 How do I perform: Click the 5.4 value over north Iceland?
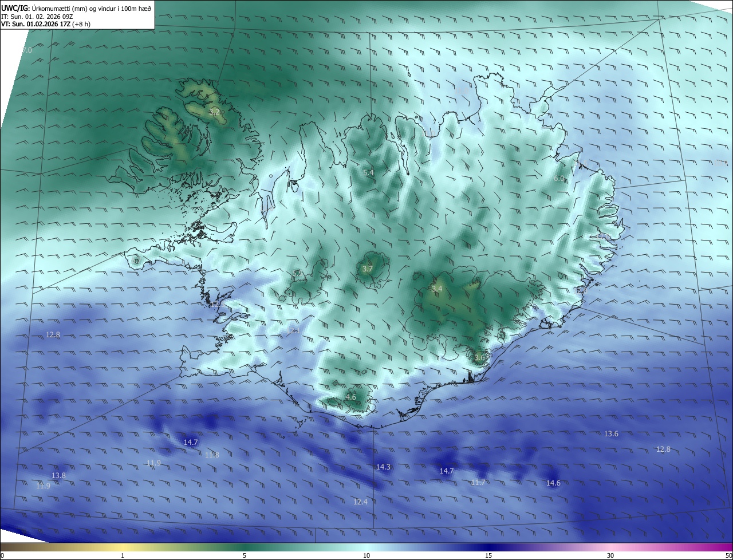(x=368, y=172)
